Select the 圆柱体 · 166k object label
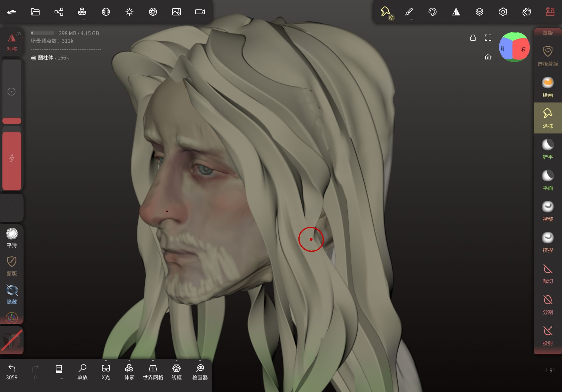 (x=50, y=58)
